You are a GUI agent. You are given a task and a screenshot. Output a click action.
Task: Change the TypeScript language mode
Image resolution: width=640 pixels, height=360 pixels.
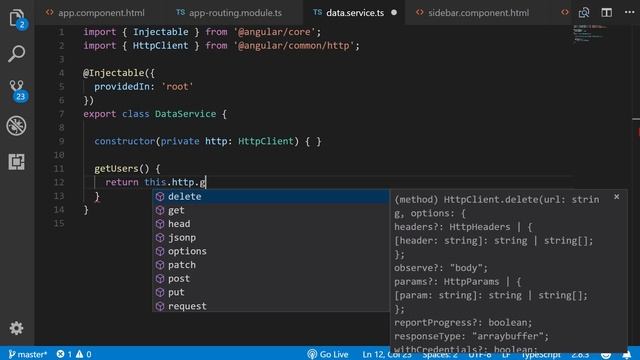click(541, 354)
